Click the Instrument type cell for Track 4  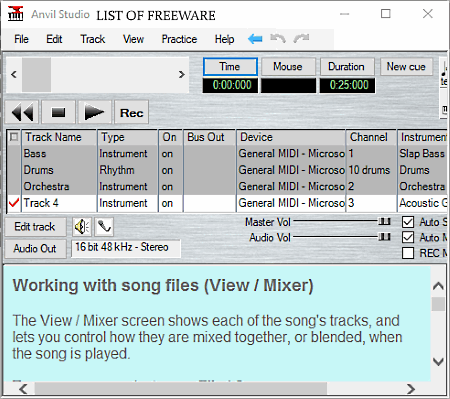(x=128, y=203)
